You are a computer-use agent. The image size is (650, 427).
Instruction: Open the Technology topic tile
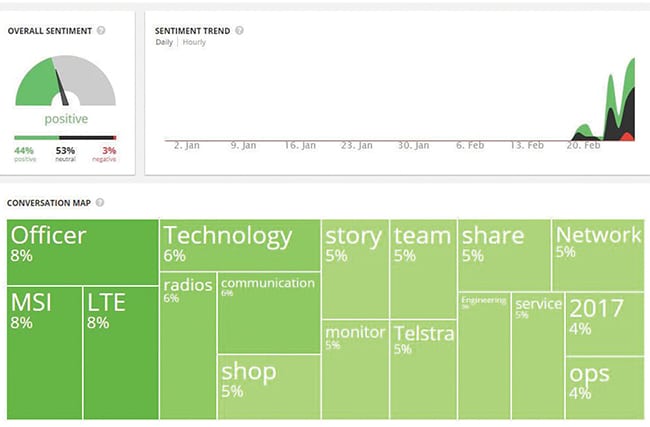coord(239,244)
